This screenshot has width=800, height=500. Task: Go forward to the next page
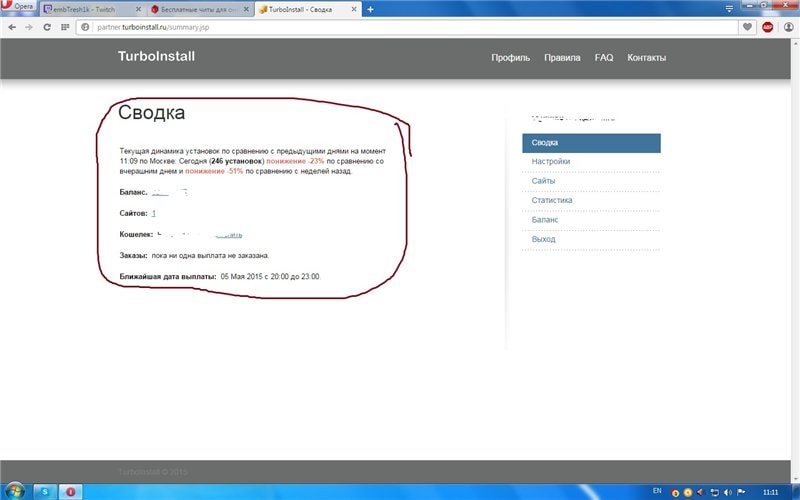[29, 27]
